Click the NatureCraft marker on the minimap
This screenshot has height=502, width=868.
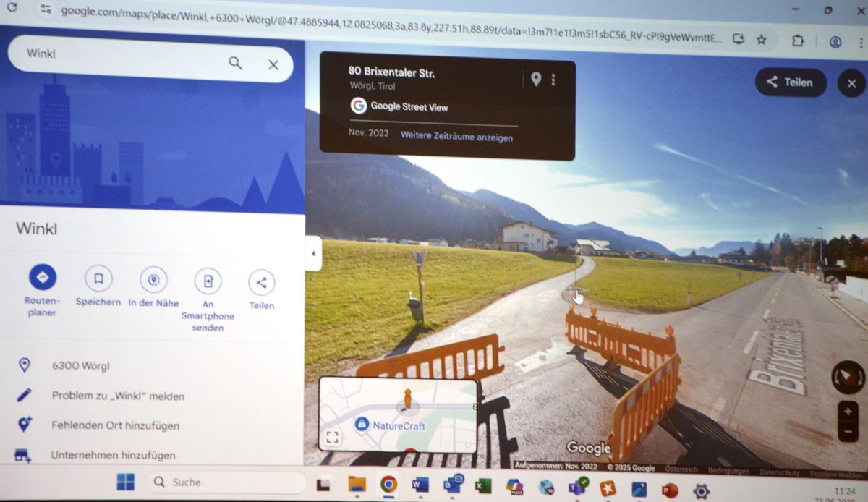pos(362,425)
